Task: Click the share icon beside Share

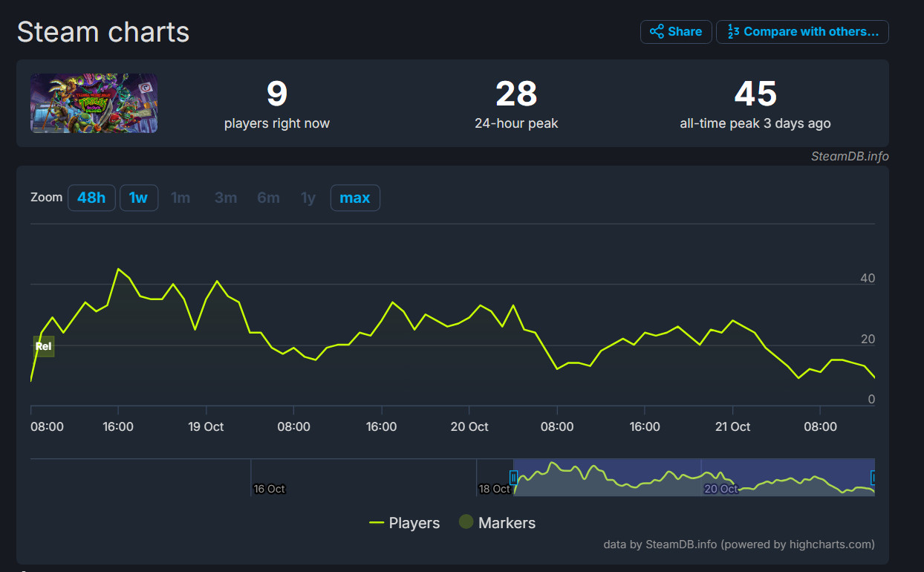Action: 657,32
